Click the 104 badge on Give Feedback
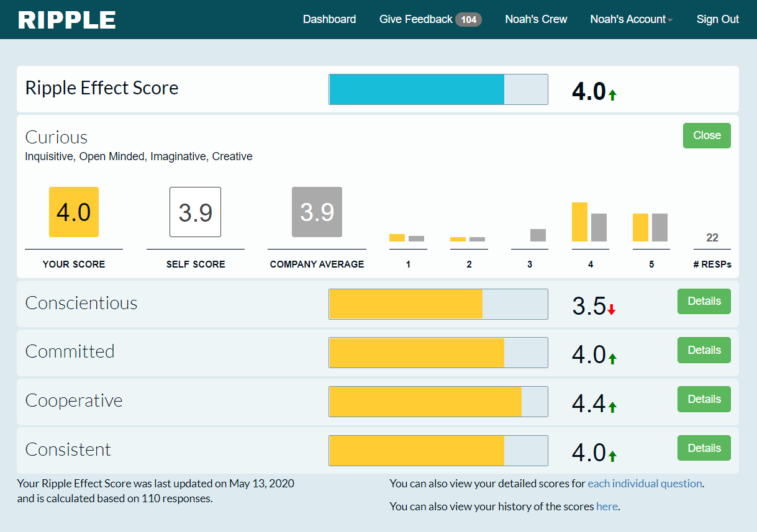Screen dimensions: 757x532 click(468, 20)
